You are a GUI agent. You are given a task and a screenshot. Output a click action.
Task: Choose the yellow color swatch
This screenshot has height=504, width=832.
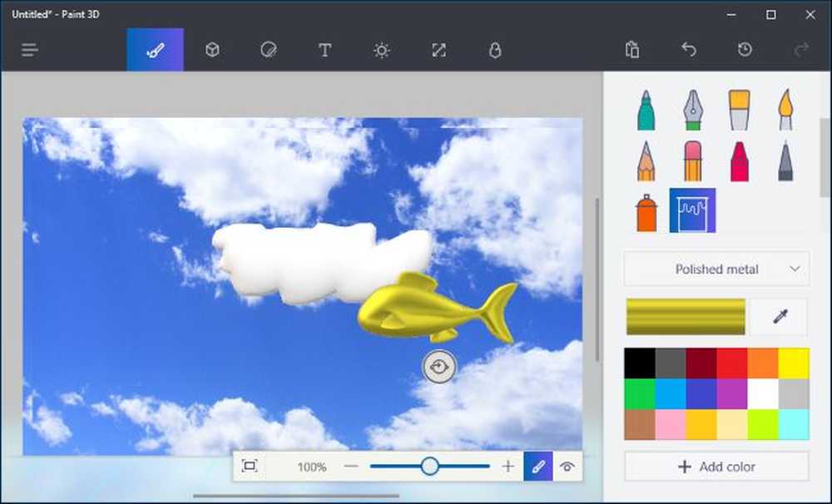[x=794, y=363]
